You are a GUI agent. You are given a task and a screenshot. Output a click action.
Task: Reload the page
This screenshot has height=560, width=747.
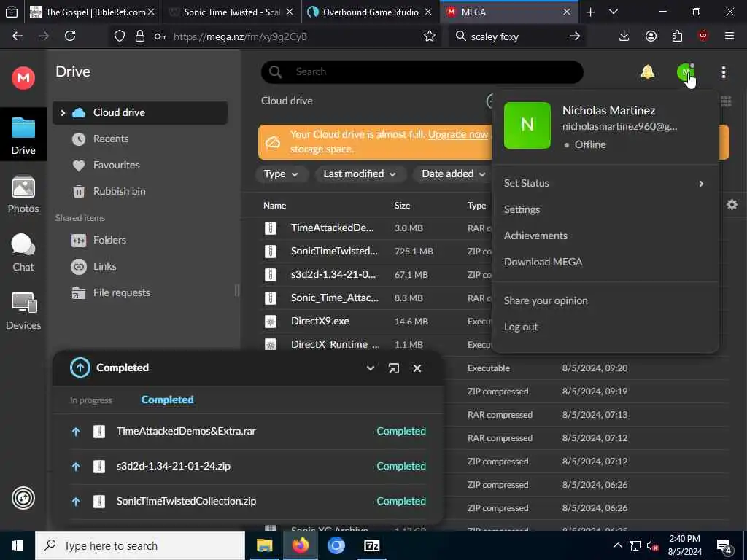tap(70, 36)
